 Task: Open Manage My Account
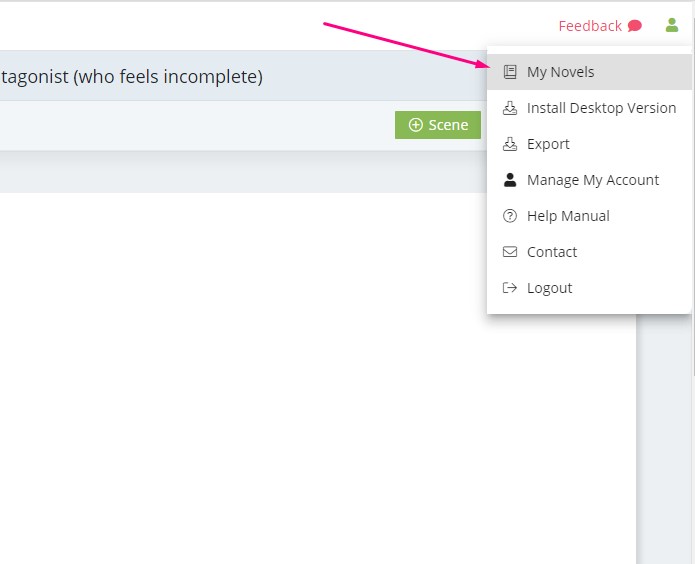tap(589, 180)
